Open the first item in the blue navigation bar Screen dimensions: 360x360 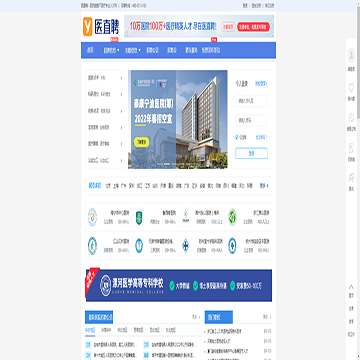(x=90, y=50)
